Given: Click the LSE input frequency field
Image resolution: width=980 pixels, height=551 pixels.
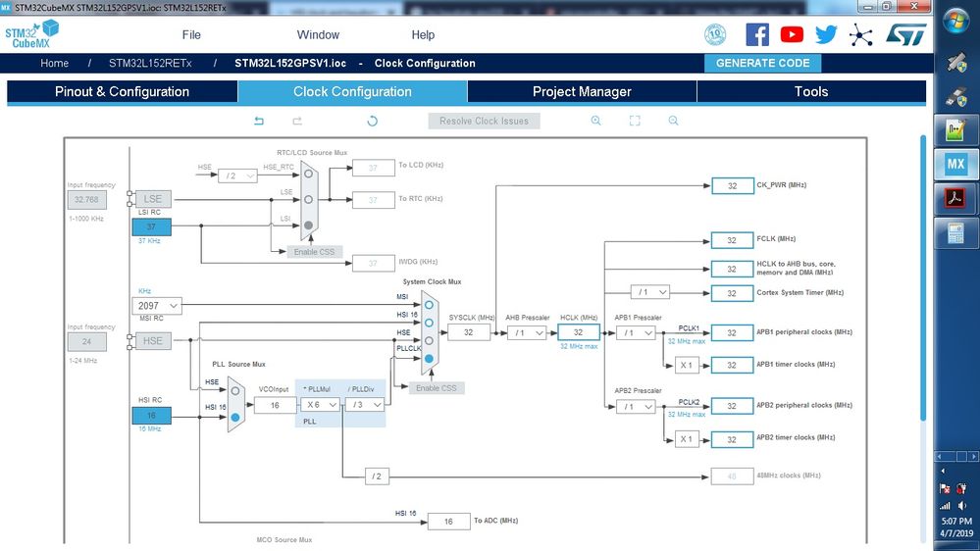Looking at the screenshot, I should tap(87, 200).
